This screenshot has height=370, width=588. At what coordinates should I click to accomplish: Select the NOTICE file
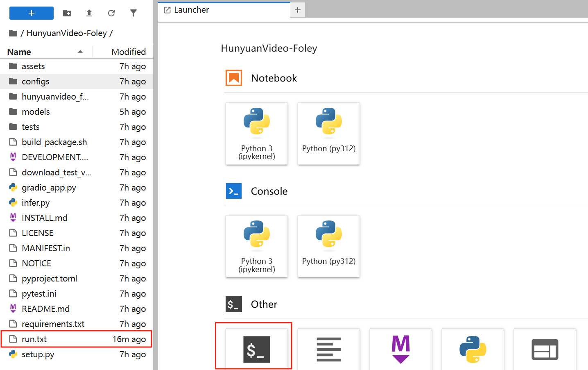77,263
